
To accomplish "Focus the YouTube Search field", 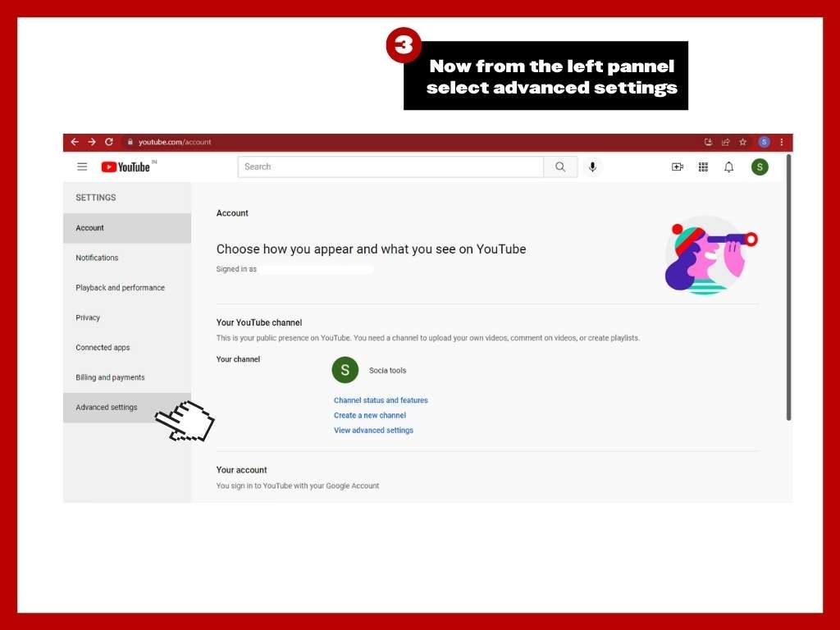I will pos(390,167).
